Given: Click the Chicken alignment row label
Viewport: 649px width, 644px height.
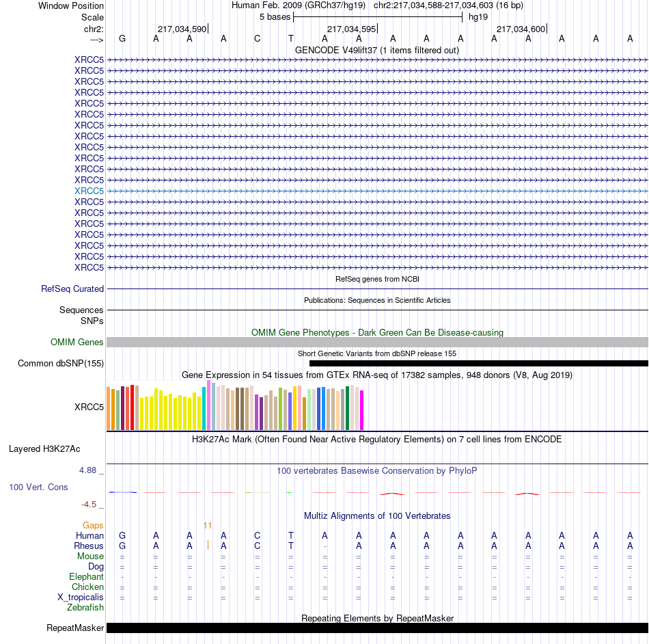Looking at the screenshot, I should pos(87,587).
